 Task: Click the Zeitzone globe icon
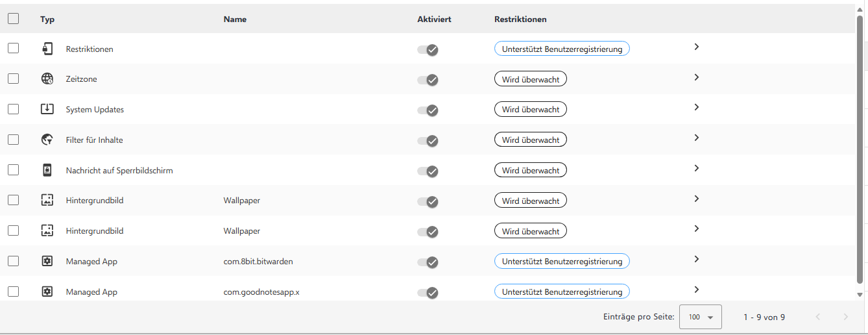click(x=47, y=79)
